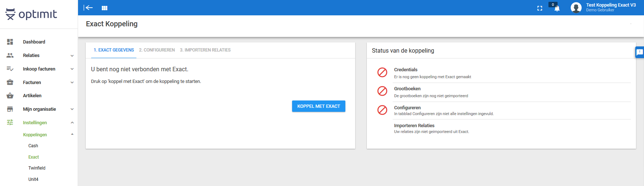
Task: Click the Configureren status row title
Action: 407,108
